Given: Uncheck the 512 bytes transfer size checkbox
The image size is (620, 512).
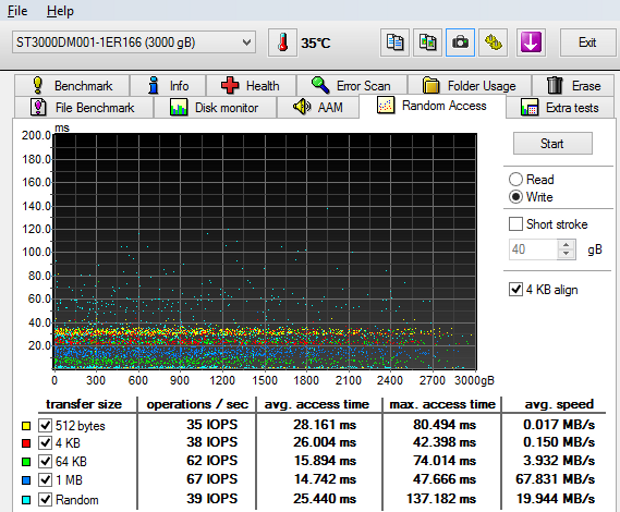Looking at the screenshot, I should click(x=44, y=425).
